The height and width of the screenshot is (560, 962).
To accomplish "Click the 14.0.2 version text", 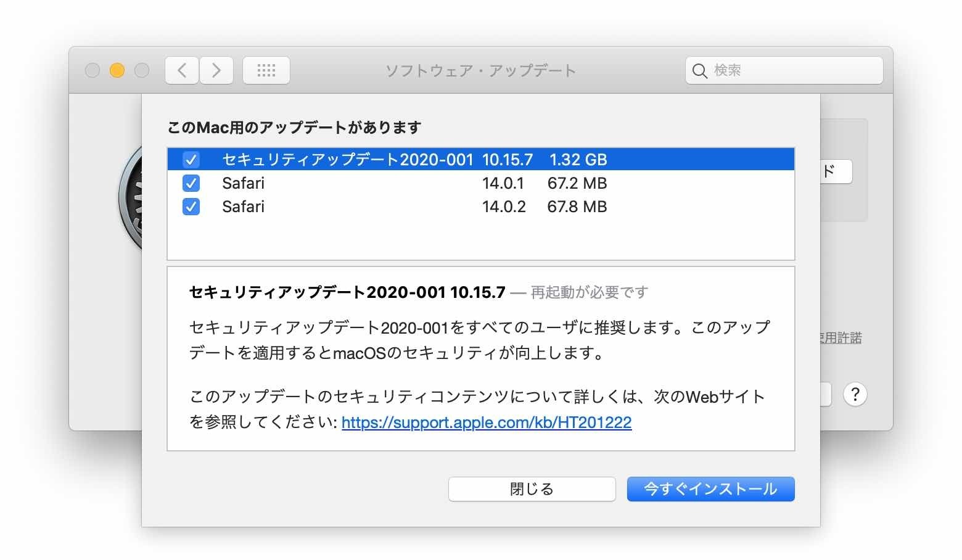I will click(504, 207).
